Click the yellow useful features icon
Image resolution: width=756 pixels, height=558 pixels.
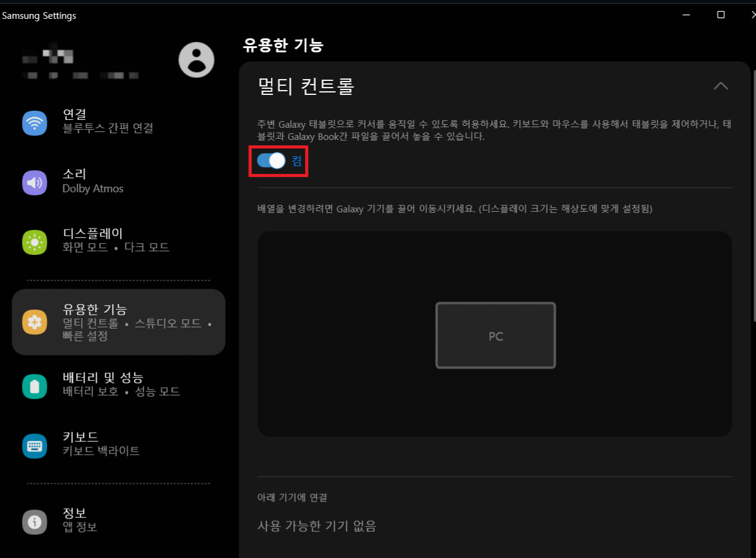pos(35,322)
